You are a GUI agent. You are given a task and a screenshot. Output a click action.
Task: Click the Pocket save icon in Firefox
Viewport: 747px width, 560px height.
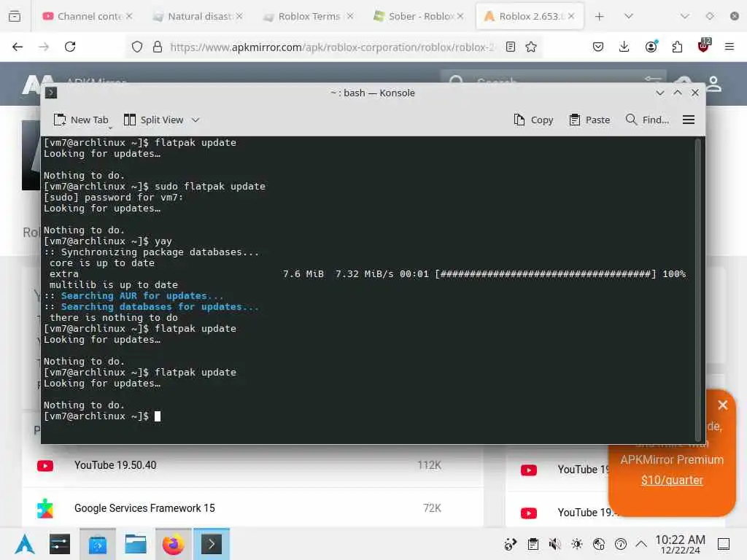[598, 47]
